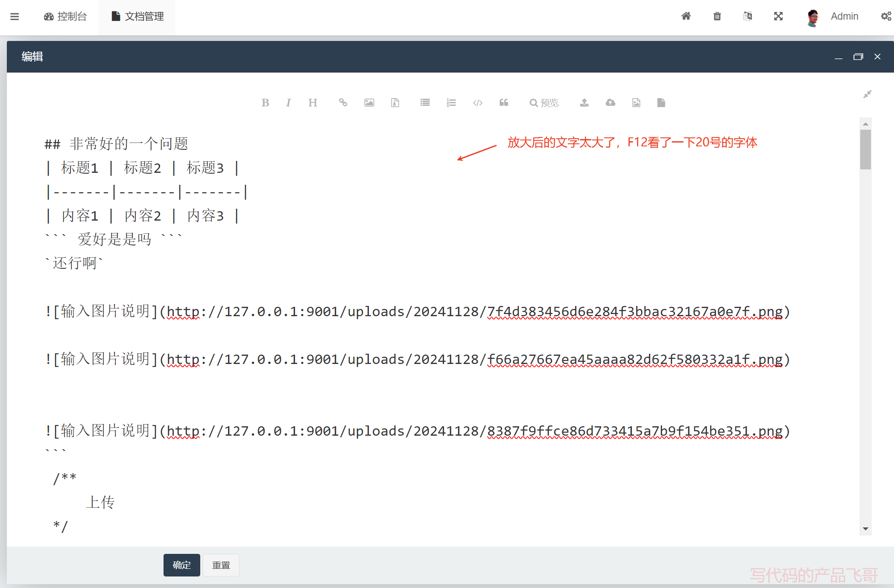
Task: Click the trash can clear-cache icon
Action: coord(717,16)
